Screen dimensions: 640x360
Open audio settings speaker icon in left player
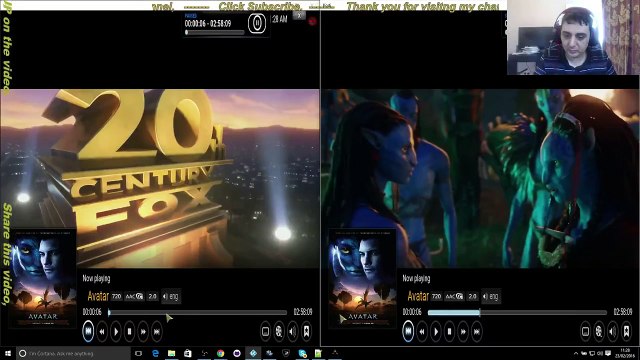pyautogui.click(x=293, y=331)
